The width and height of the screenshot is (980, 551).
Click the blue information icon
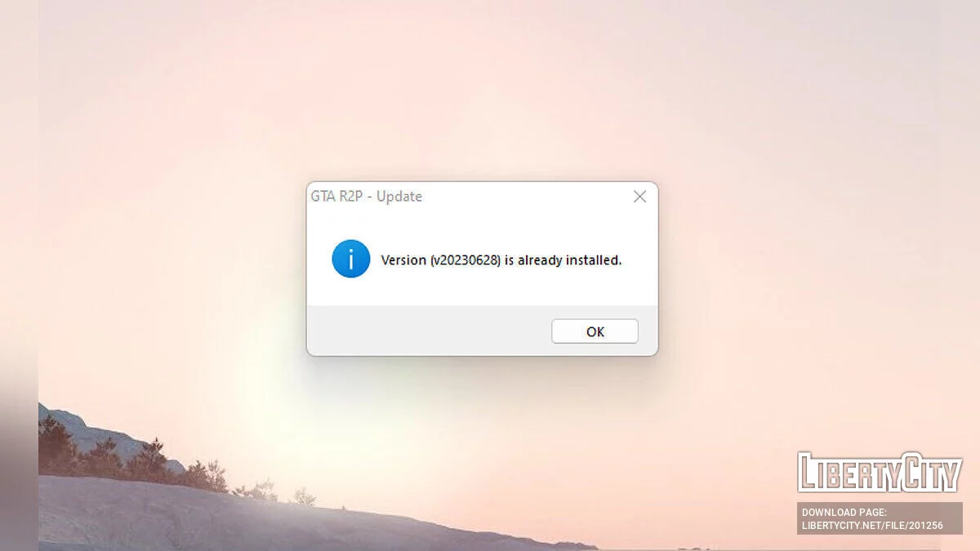(351, 259)
